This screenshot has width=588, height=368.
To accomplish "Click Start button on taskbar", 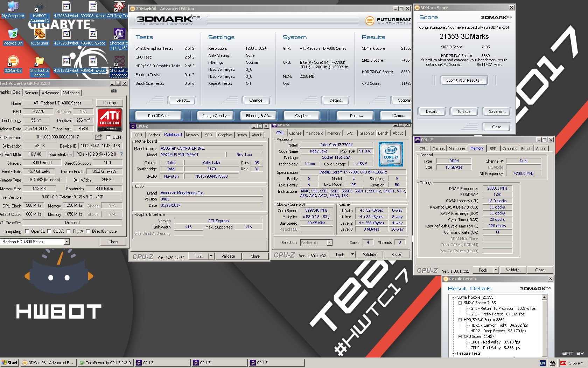I will (x=10, y=363).
